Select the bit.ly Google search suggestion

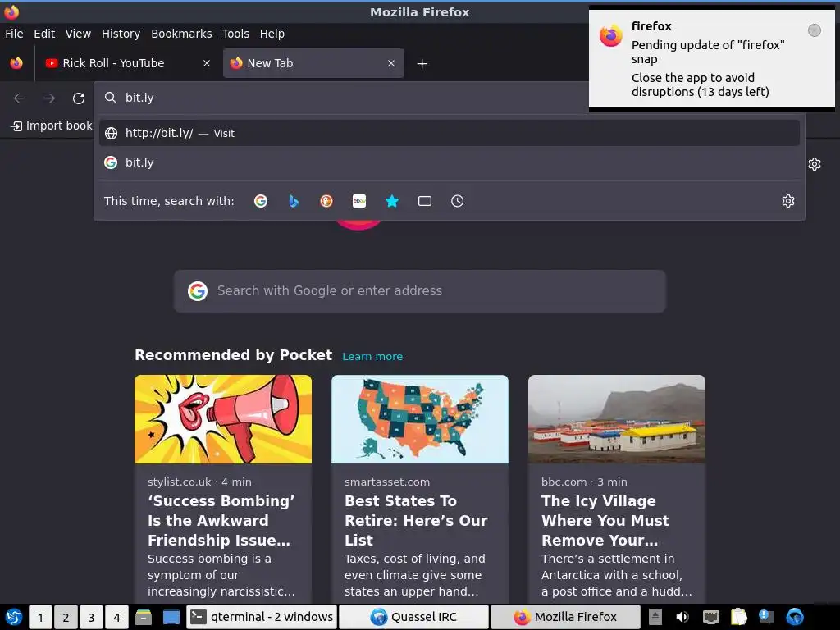pyautogui.click(x=450, y=162)
